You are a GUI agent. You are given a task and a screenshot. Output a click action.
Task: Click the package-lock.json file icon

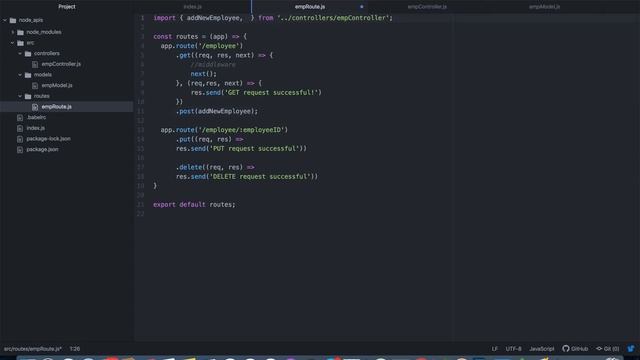click(x=20, y=139)
